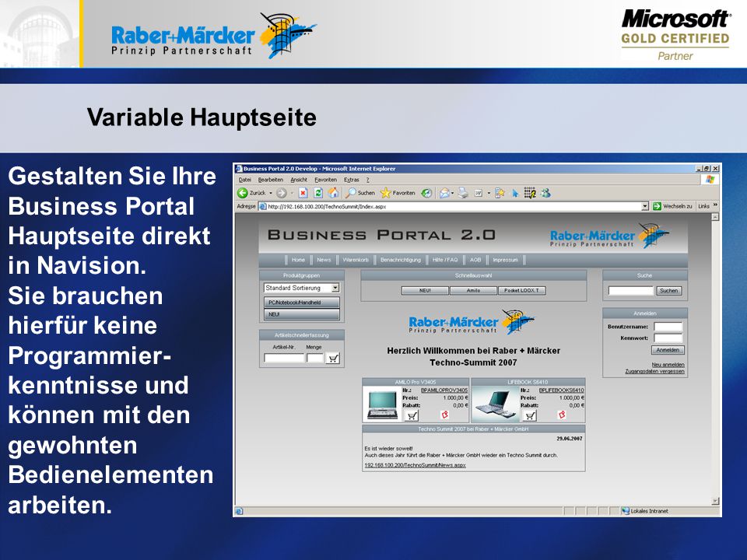Add AMILO Pro V3405 to cart

412,415
